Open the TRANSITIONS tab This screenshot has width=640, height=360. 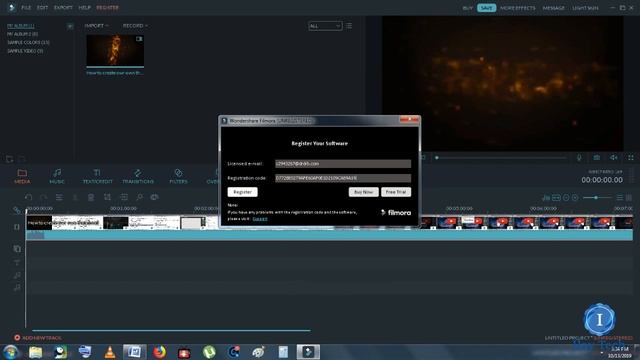click(x=138, y=176)
